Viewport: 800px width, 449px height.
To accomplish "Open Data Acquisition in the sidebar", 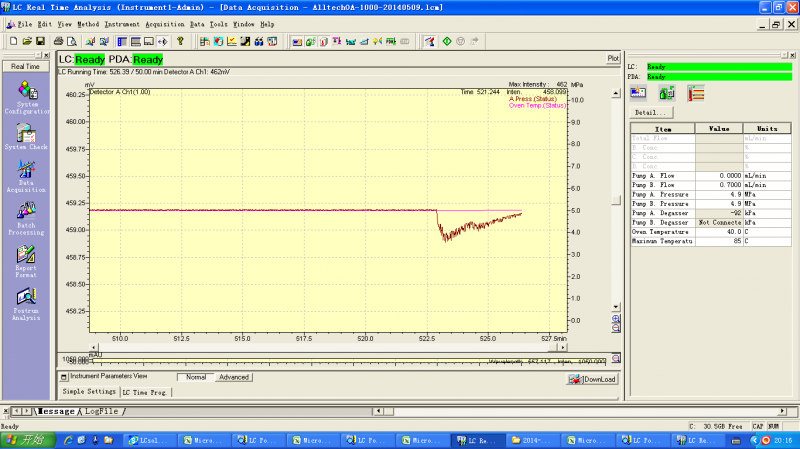I will (27, 177).
